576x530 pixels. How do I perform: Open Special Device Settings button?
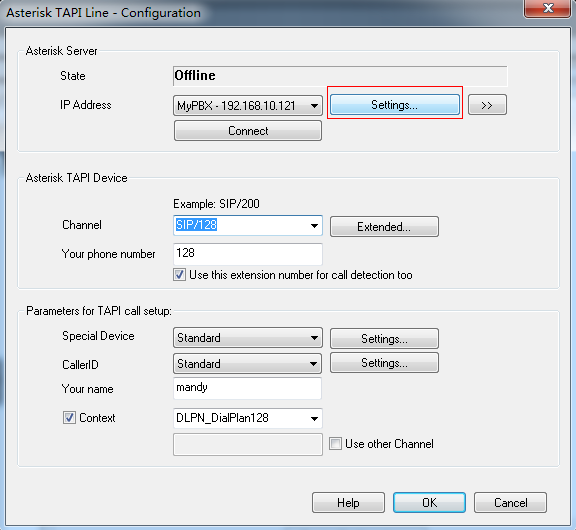384,338
